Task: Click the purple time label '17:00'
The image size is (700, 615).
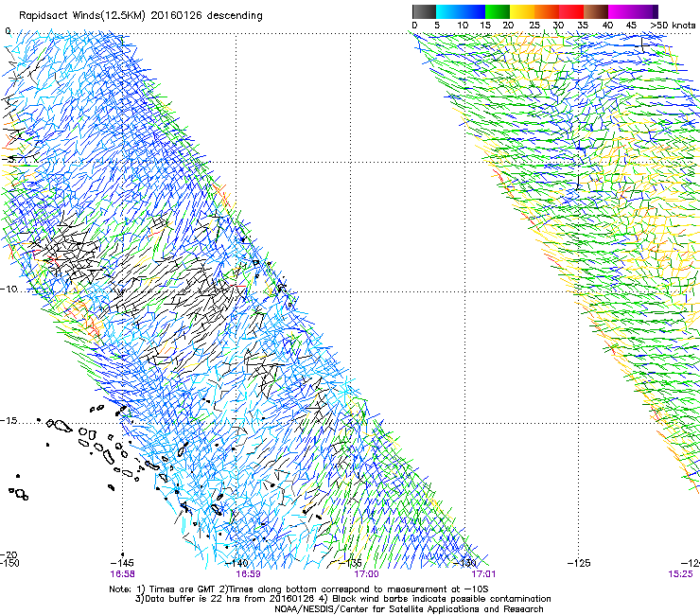Action: click(x=366, y=574)
